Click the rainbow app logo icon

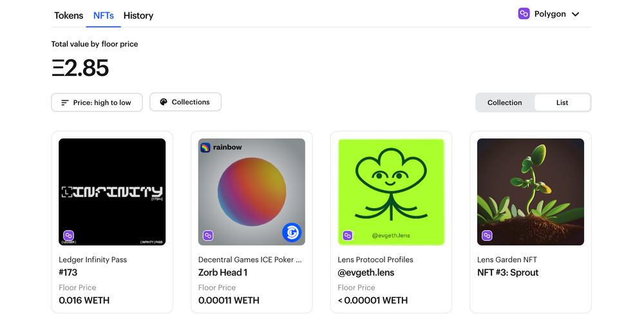pyautogui.click(x=205, y=148)
